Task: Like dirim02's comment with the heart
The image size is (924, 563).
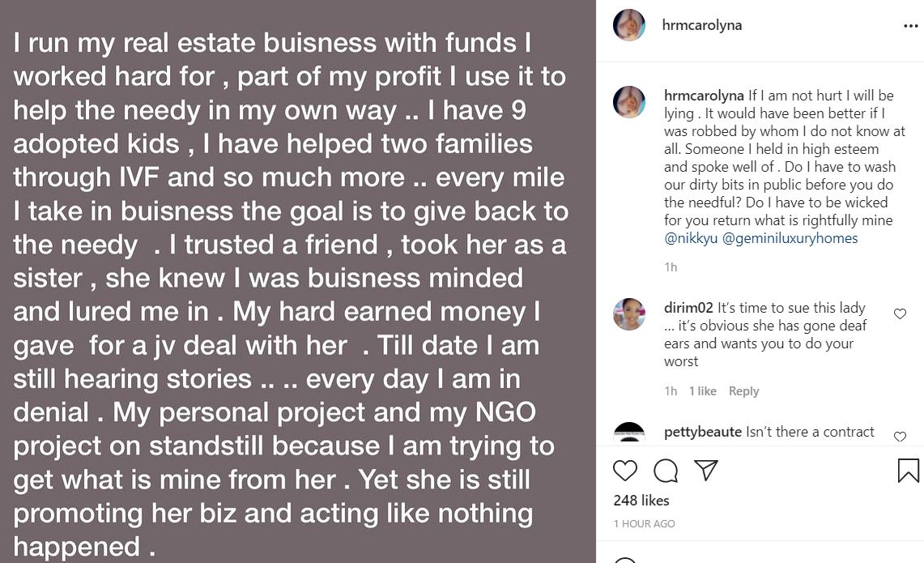Action: coord(900,313)
